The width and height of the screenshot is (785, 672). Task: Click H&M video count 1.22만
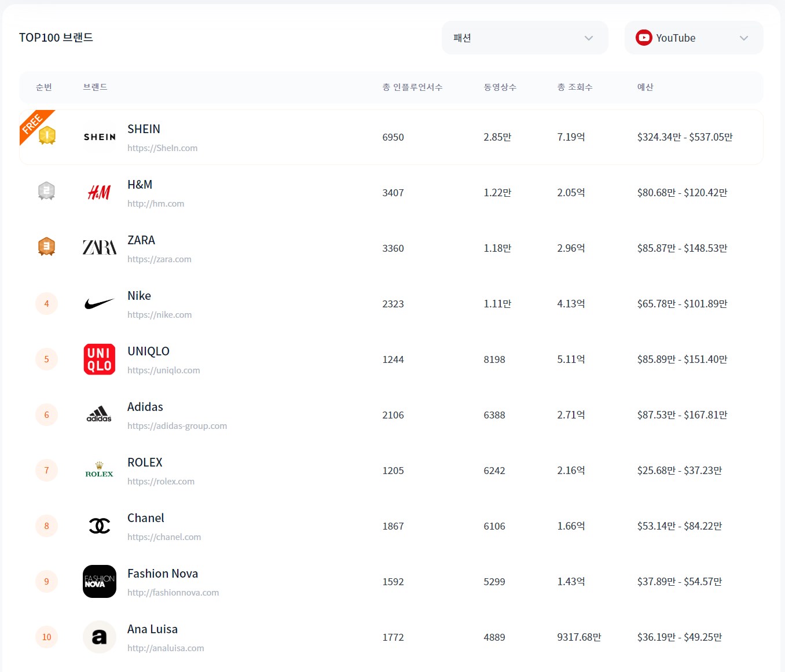(497, 193)
